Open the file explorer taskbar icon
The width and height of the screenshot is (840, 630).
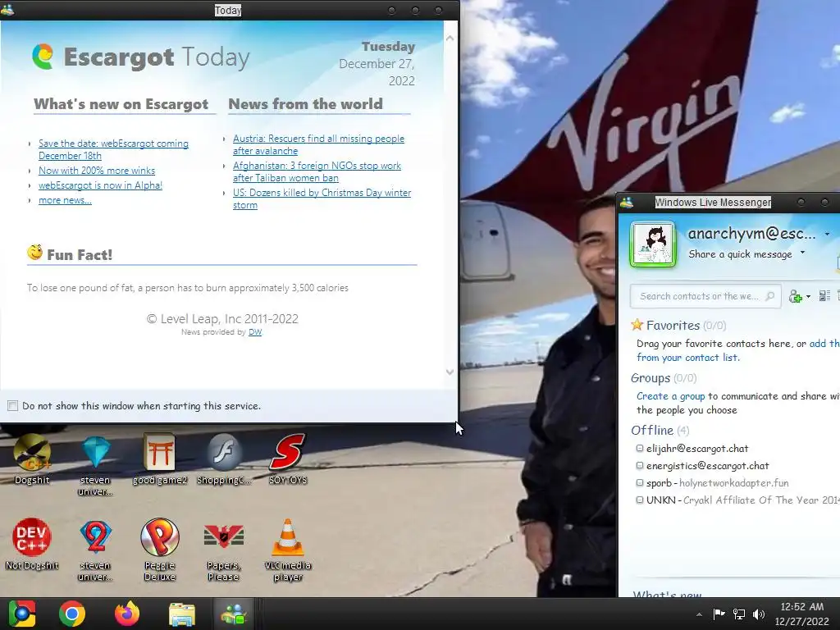182,614
